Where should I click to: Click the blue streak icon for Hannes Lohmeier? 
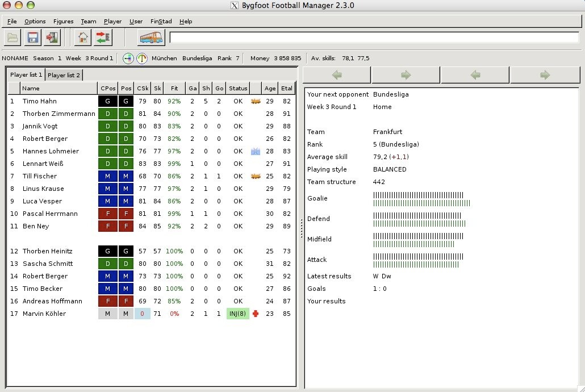point(255,151)
